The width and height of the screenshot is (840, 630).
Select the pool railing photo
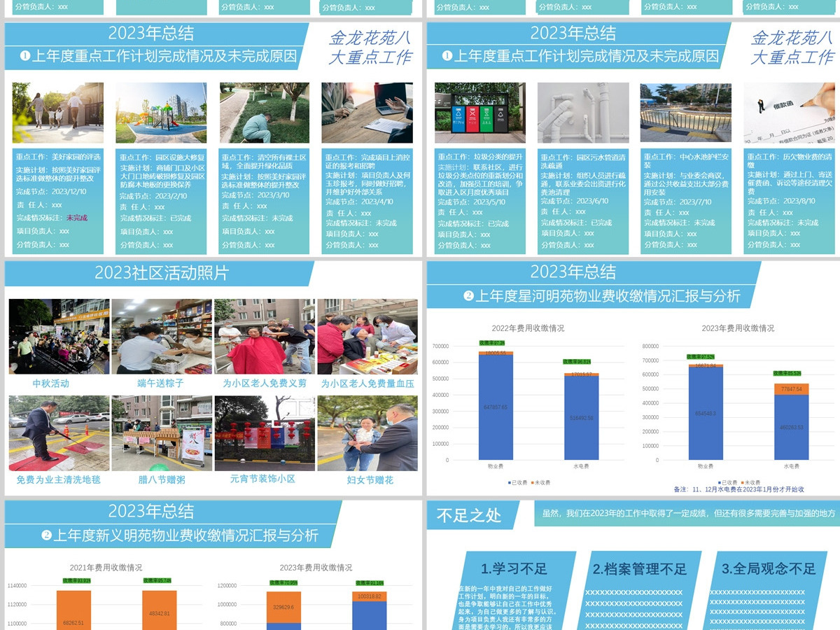[x=686, y=113]
